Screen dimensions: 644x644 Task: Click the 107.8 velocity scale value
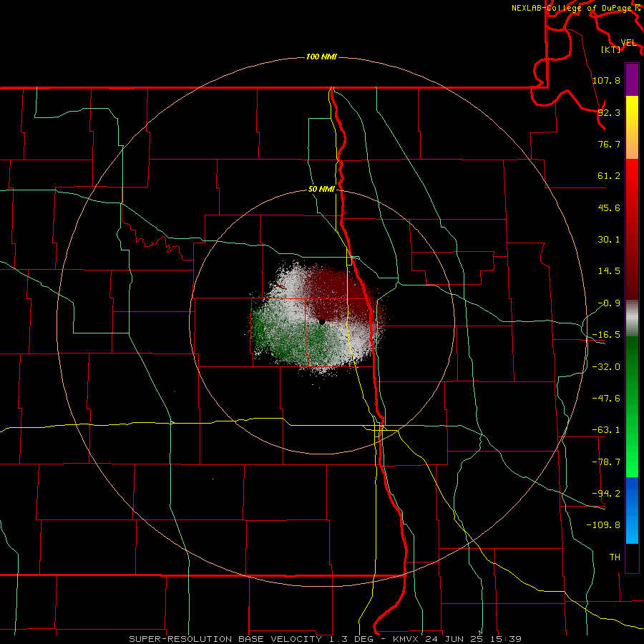pos(606,80)
